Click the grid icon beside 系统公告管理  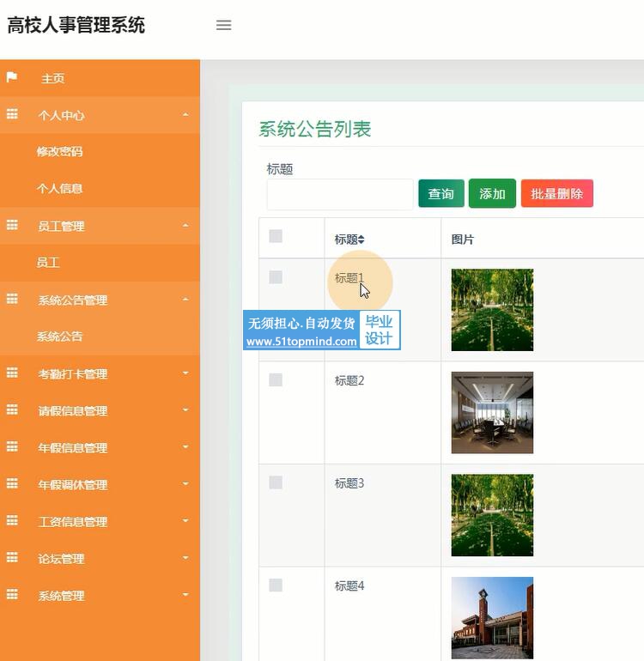(12, 299)
